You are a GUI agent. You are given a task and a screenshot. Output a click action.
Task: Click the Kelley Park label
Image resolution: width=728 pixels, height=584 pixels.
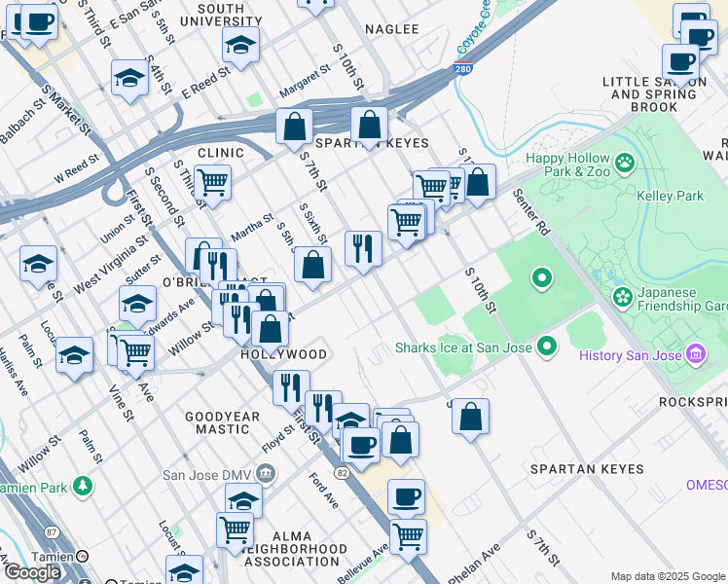click(672, 197)
